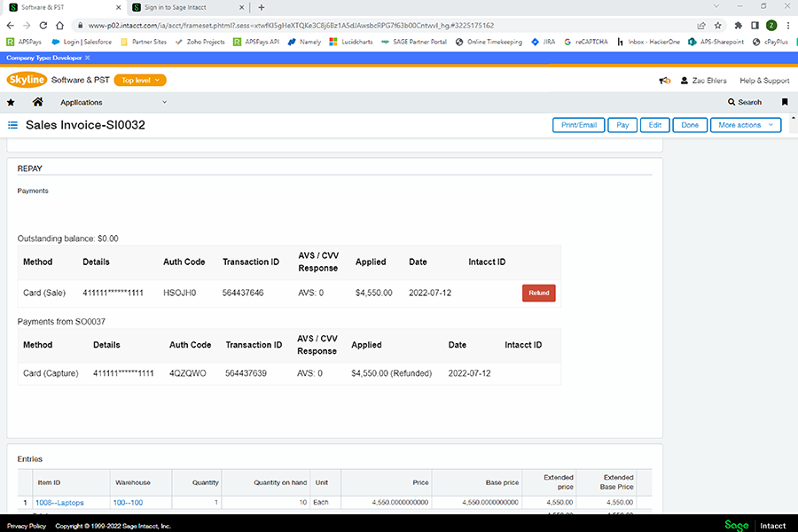Open the list menu icon beside Sales Invoice
The height and width of the screenshot is (532, 798).
[x=12, y=125]
